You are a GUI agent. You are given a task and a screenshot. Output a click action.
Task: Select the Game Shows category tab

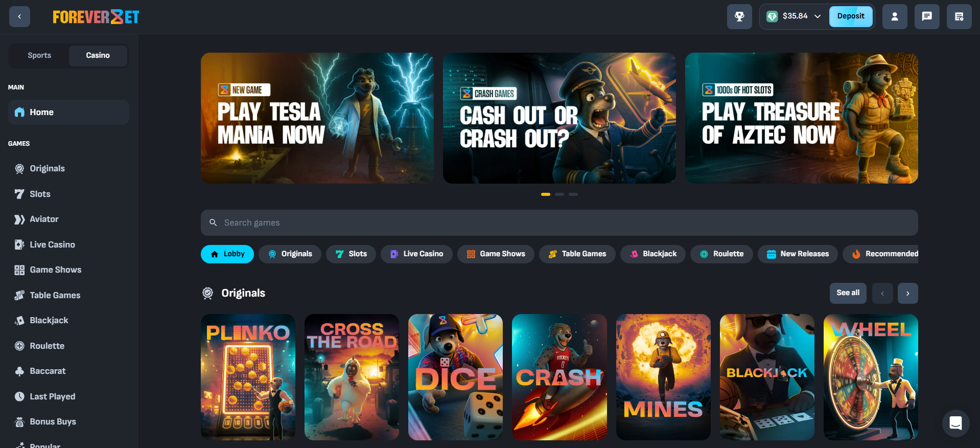tap(496, 254)
